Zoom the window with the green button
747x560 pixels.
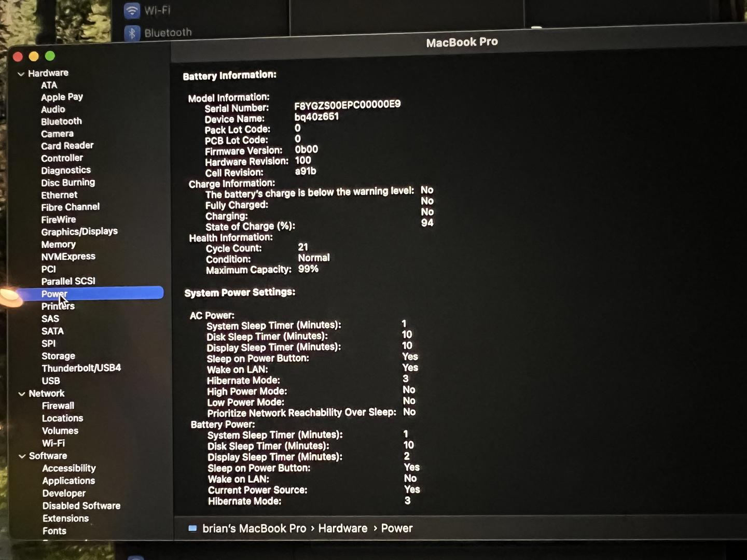tap(50, 55)
